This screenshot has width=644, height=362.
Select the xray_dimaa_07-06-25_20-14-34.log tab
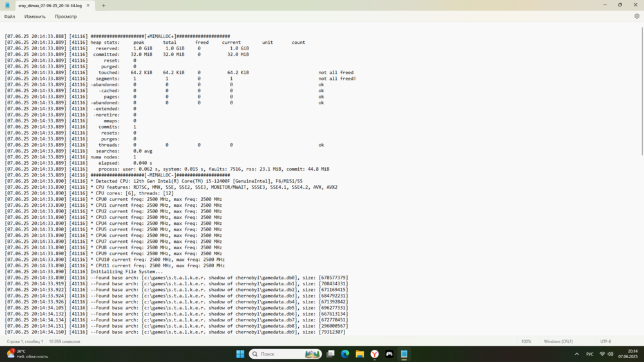(49, 5)
